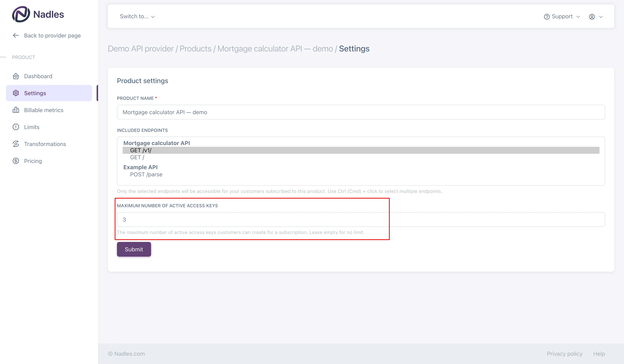This screenshot has height=364, width=624.
Task: Click the Nadles logo icon
Action: pos(21,14)
